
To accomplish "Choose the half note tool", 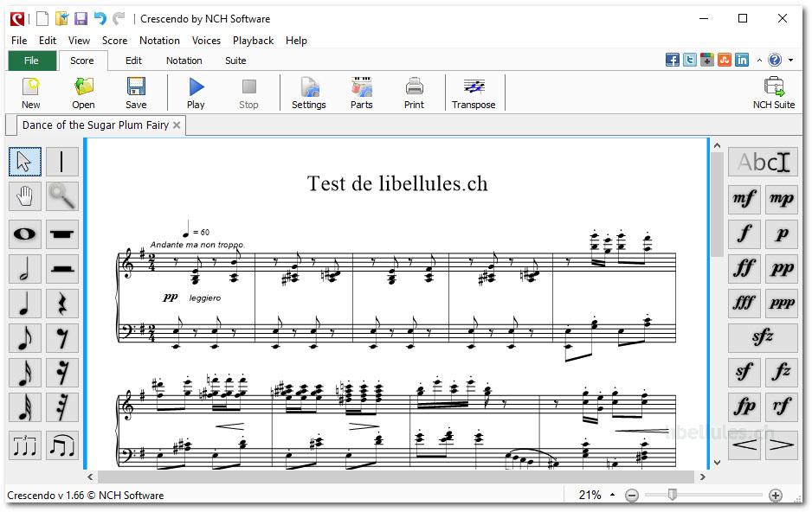I will click(24, 268).
